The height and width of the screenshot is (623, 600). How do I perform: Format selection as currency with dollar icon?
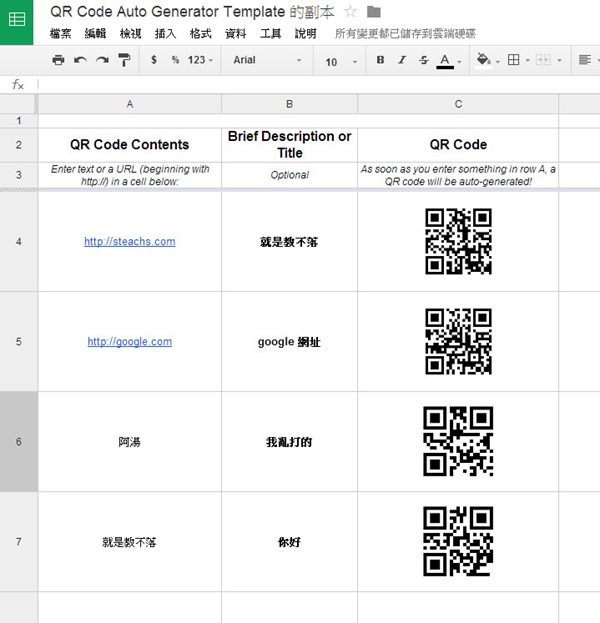coord(153,60)
